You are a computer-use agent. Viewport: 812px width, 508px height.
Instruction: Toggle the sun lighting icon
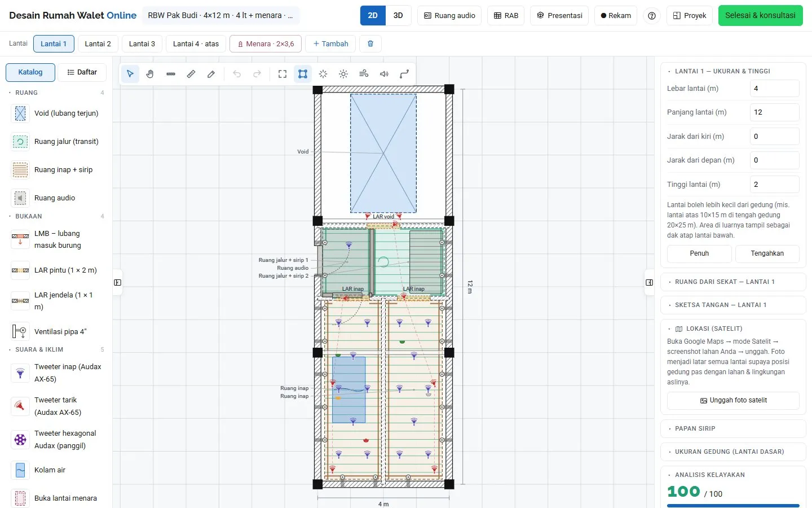[x=343, y=74]
